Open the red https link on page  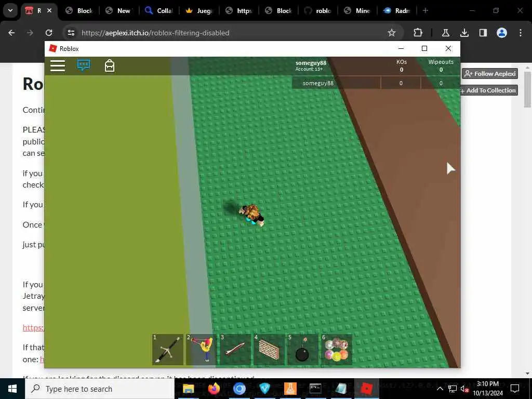point(33,327)
